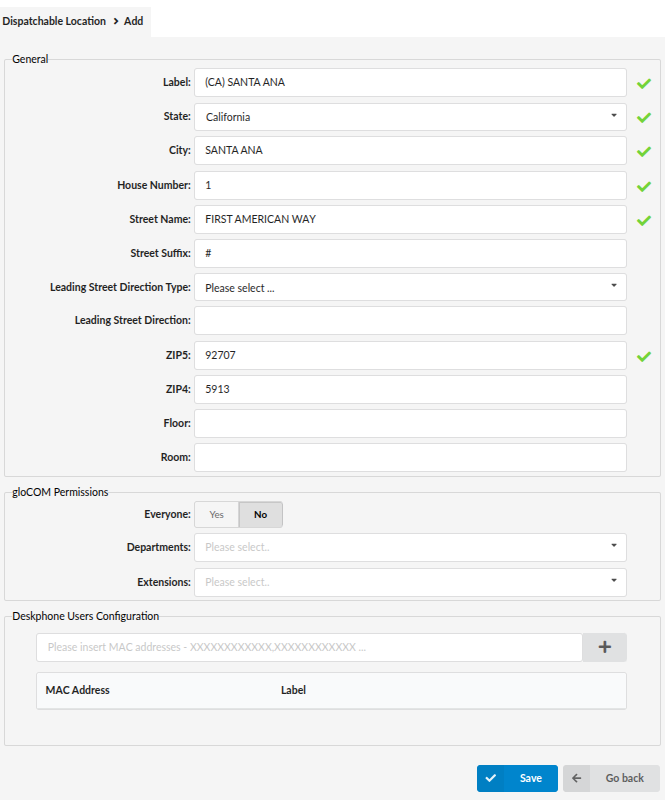Click the green checkmark beside Street Name

pyautogui.click(x=644, y=220)
